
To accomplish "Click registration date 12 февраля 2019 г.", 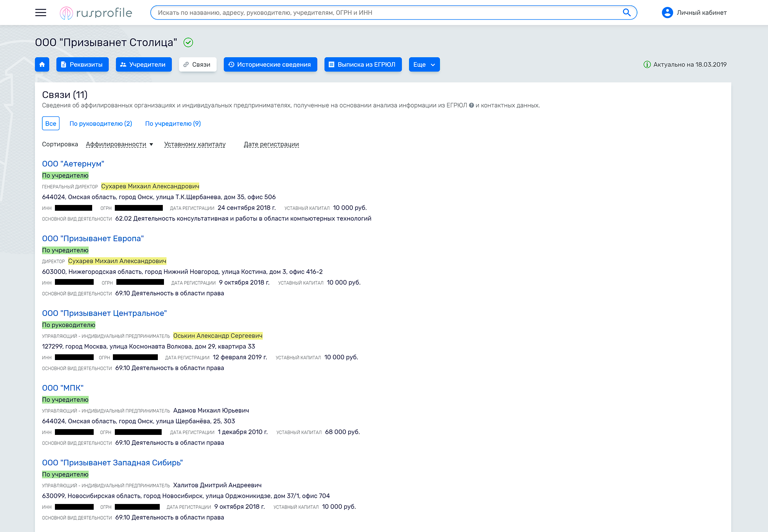I will pyautogui.click(x=240, y=357).
